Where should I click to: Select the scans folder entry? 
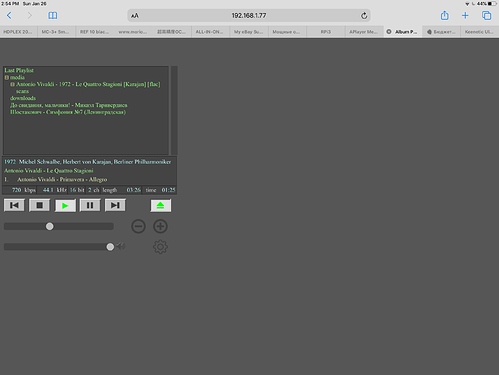click(x=22, y=91)
